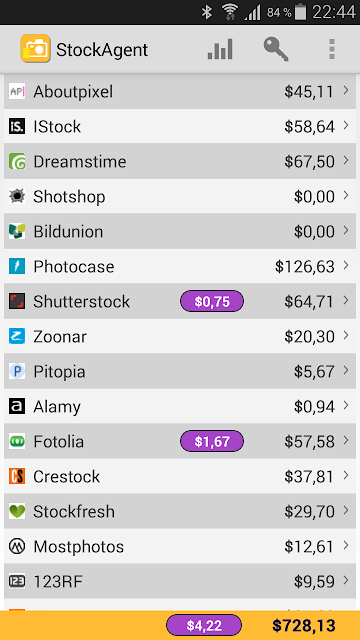Tap the purple $0,75 Shutterstock badge
Image resolution: width=360 pixels, height=640 pixels.
pyautogui.click(x=212, y=302)
